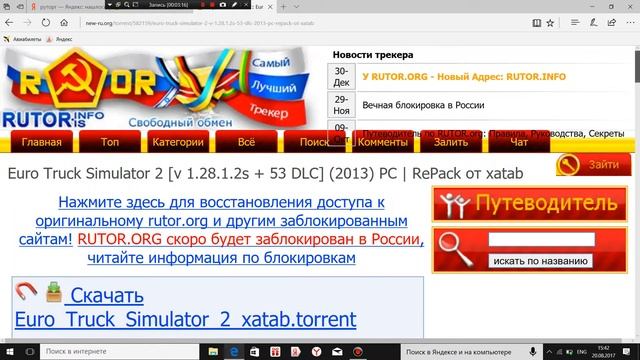
Task: Open the Windows Start menu
Action: (x=10, y=352)
